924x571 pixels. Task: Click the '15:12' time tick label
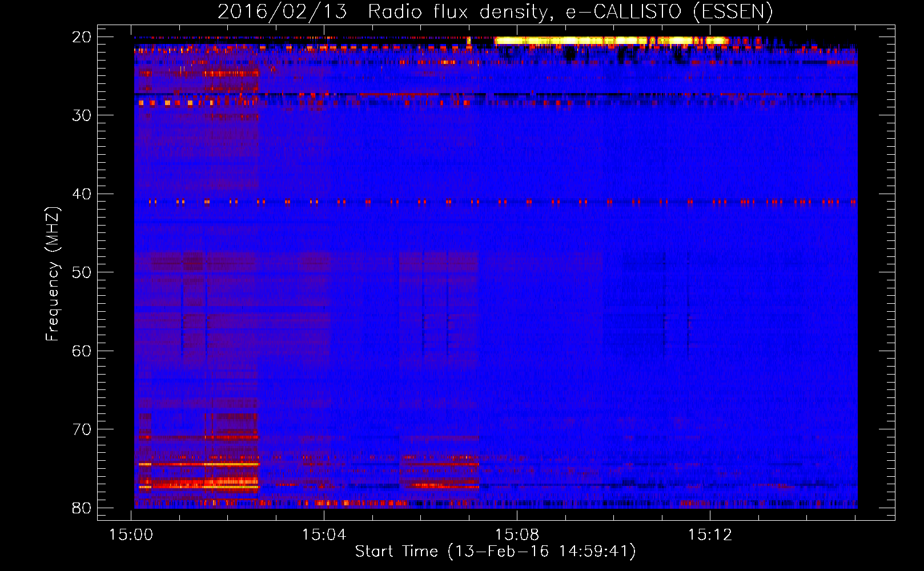click(x=710, y=535)
